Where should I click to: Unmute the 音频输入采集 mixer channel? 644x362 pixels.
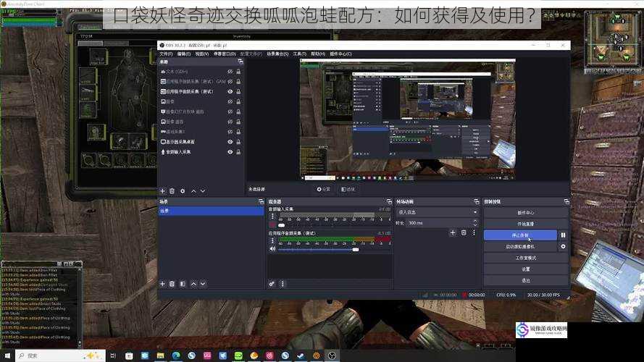(272, 225)
